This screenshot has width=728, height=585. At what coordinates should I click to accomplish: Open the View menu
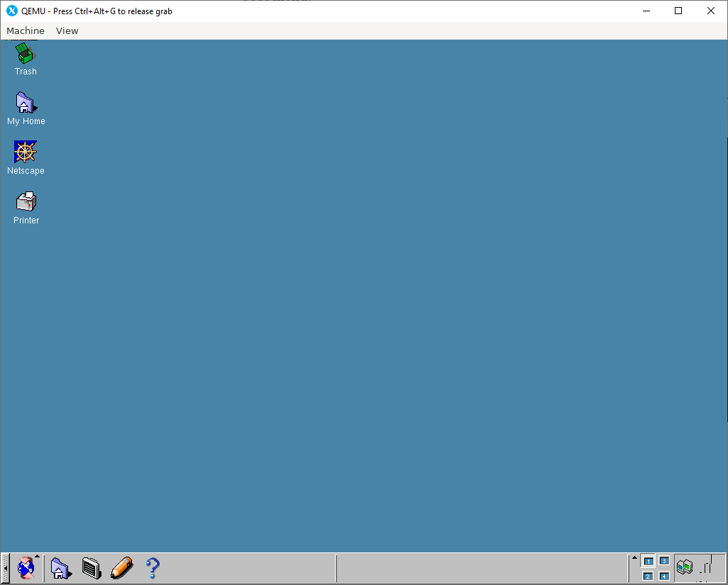tap(67, 30)
